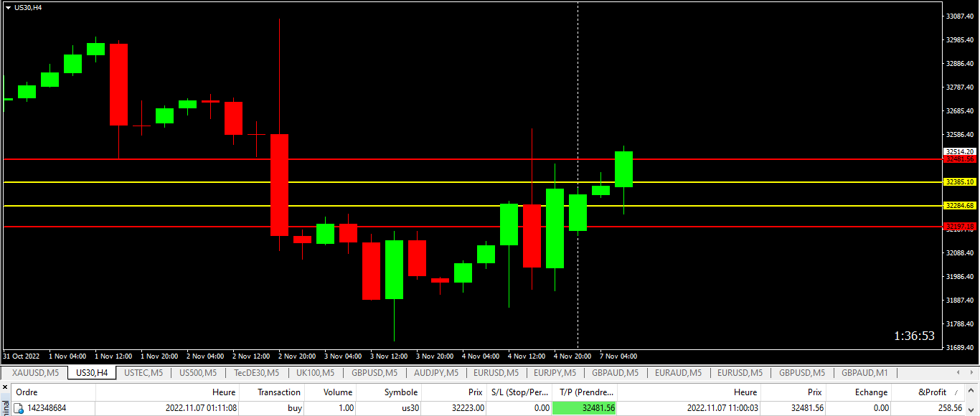Click the 31 Oct 2022 time axis label
This screenshot has height=416, width=980.
[x=22, y=356]
